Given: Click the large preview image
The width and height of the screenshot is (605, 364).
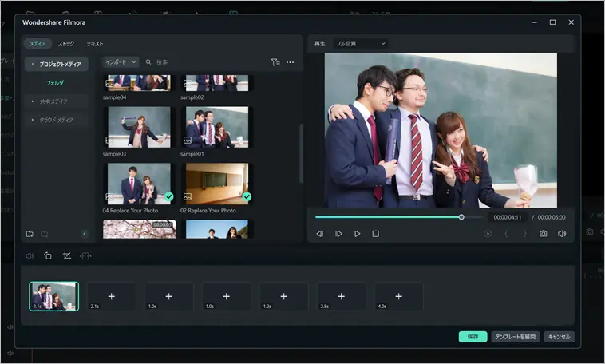Looking at the screenshot, I should 441,130.
